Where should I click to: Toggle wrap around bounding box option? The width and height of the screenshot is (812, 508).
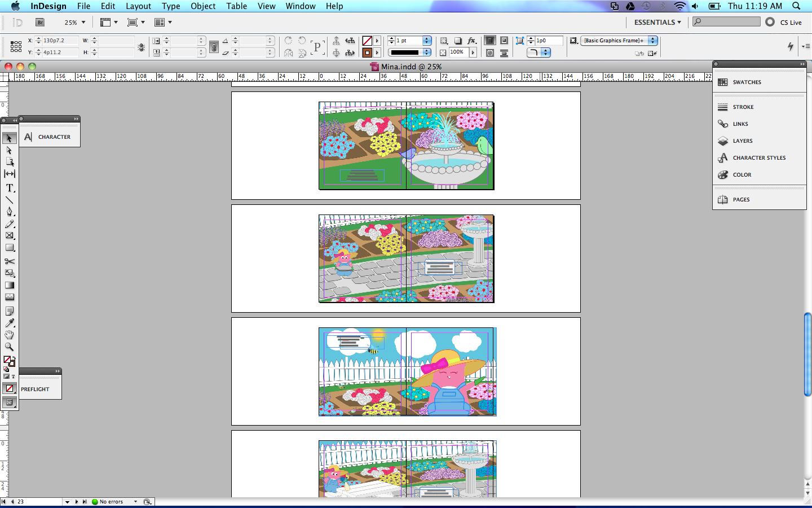click(504, 41)
